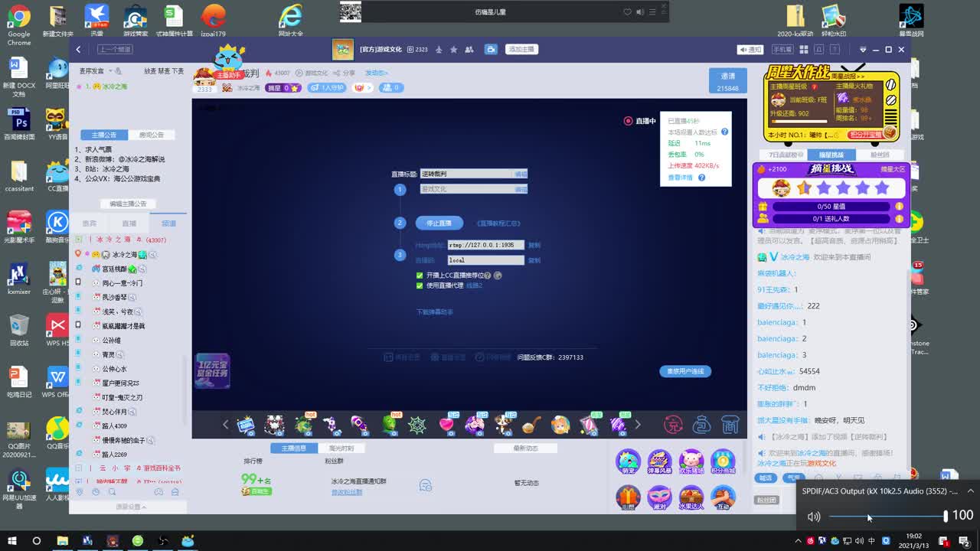Open 周星战报 link in banner

pyautogui.click(x=847, y=77)
